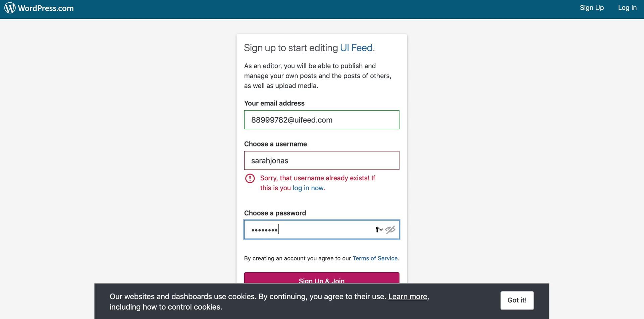Open the Terms of Service link
Screen dimensions: 644x319
click(375, 258)
